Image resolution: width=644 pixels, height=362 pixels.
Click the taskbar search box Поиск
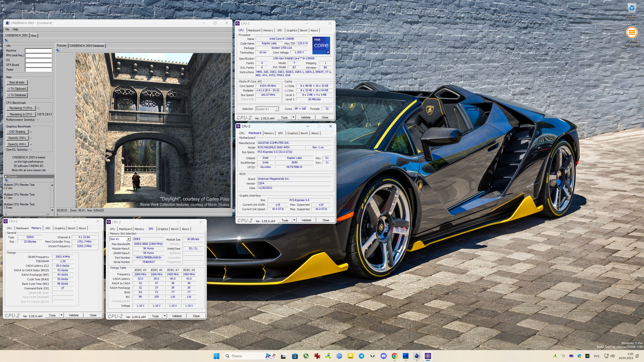[x=250, y=356]
